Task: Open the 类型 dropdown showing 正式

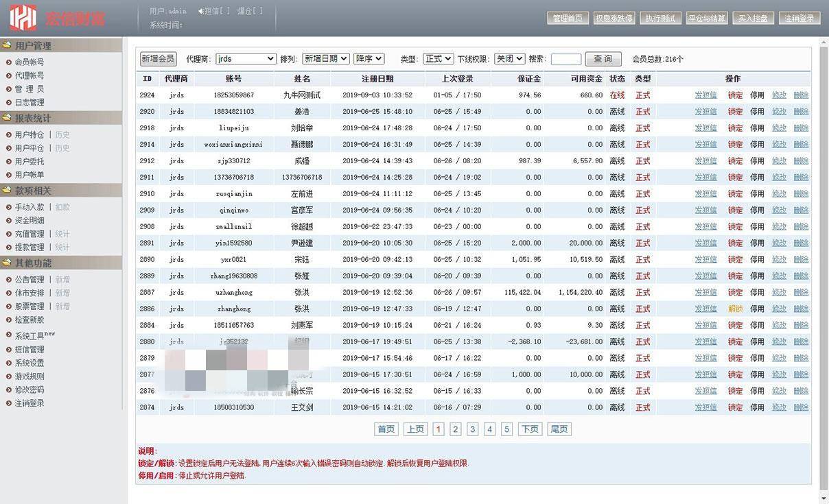Action: point(437,59)
